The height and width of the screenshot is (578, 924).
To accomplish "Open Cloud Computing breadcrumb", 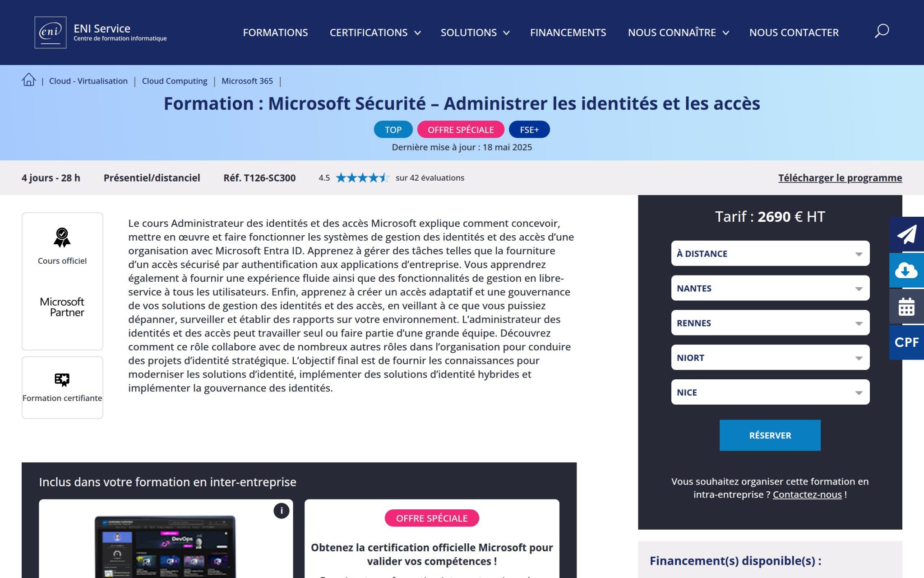I will point(175,81).
